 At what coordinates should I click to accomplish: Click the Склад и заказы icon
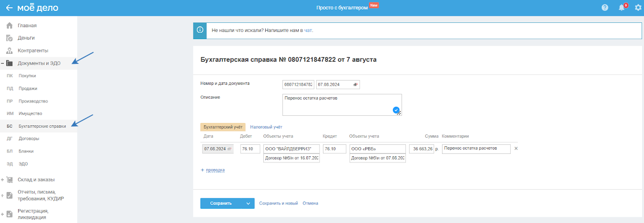point(10,180)
